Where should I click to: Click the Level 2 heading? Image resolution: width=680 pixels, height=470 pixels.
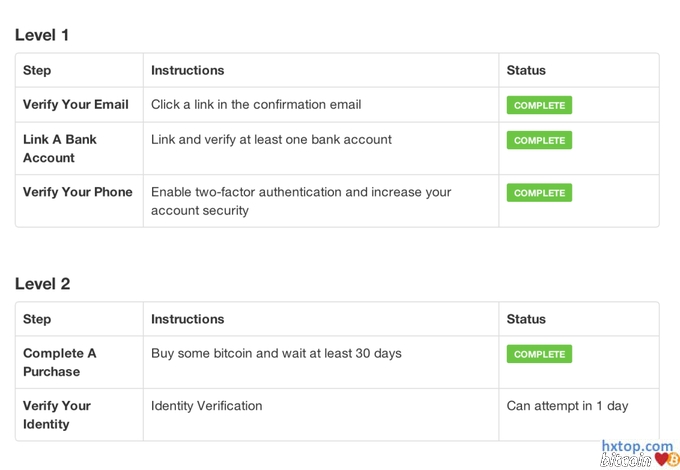[43, 284]
